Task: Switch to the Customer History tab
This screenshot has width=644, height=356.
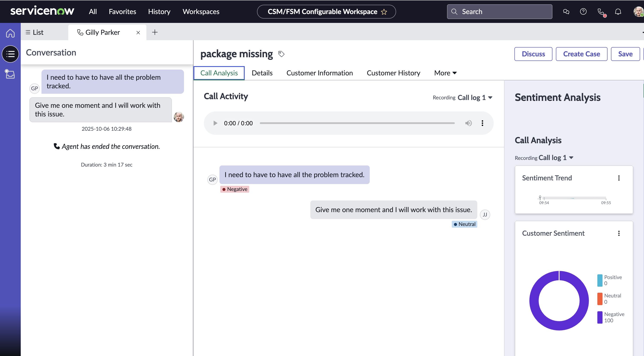Action: [393, 73]
